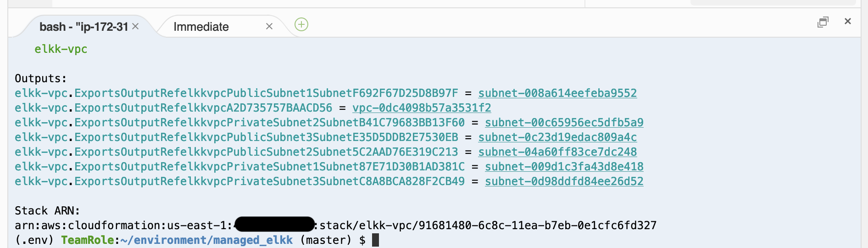Open link subnet-00c65956ec5dfb5a9

(x=564, y=123)
